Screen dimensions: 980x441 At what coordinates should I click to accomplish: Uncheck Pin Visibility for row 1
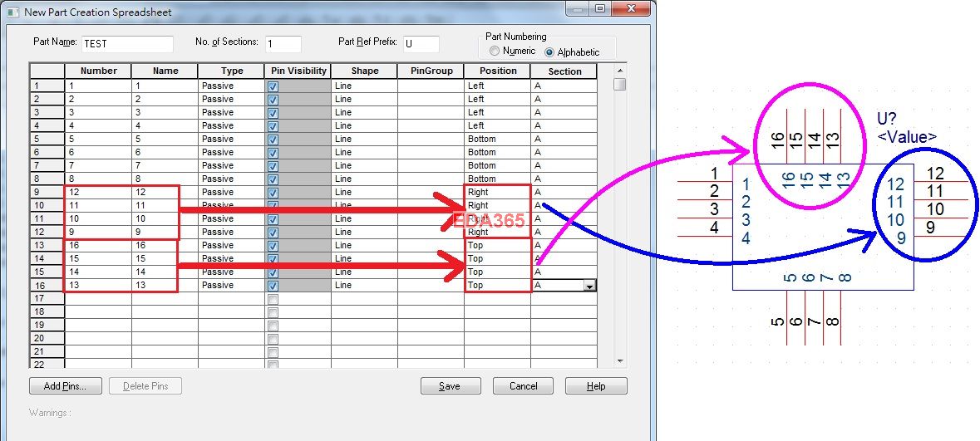click(x=273, y=86)
